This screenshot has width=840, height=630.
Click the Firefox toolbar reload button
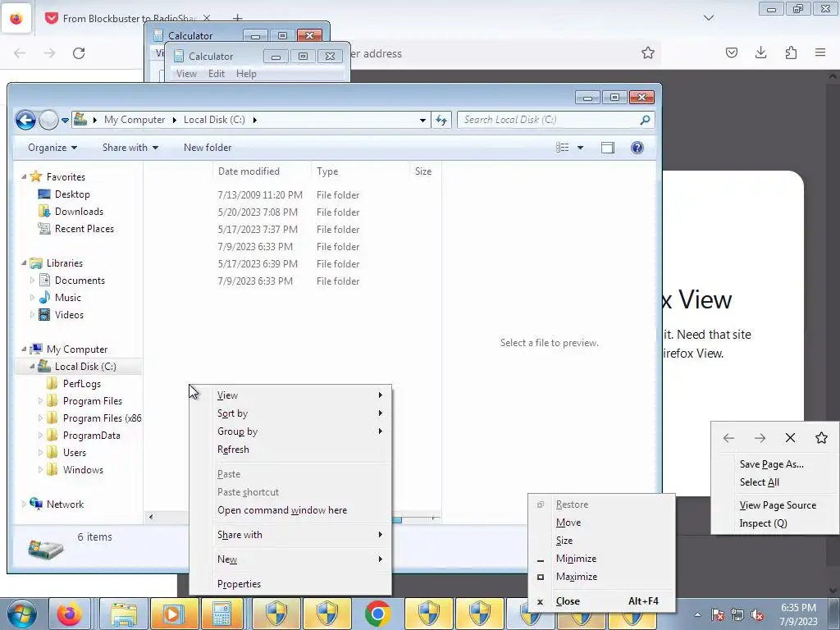[x=79, y=53]
